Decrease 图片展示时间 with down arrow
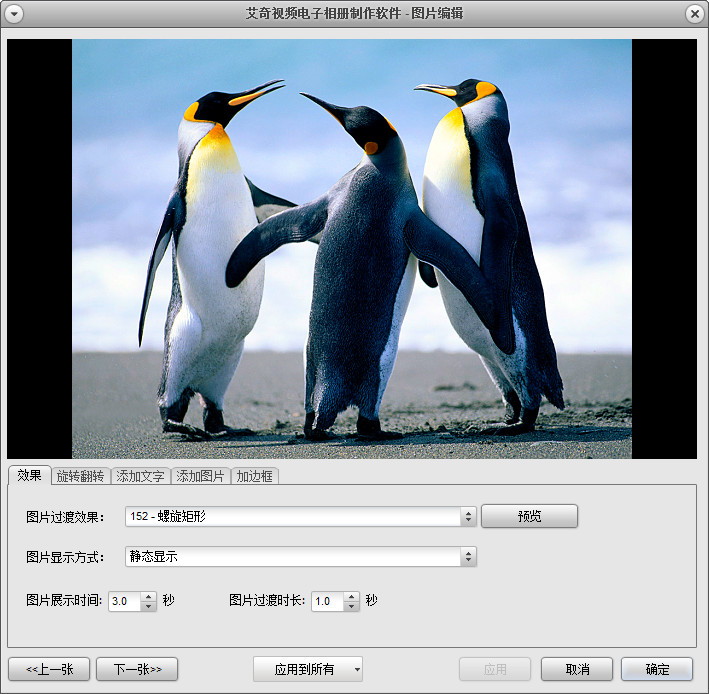 (148, 606)
